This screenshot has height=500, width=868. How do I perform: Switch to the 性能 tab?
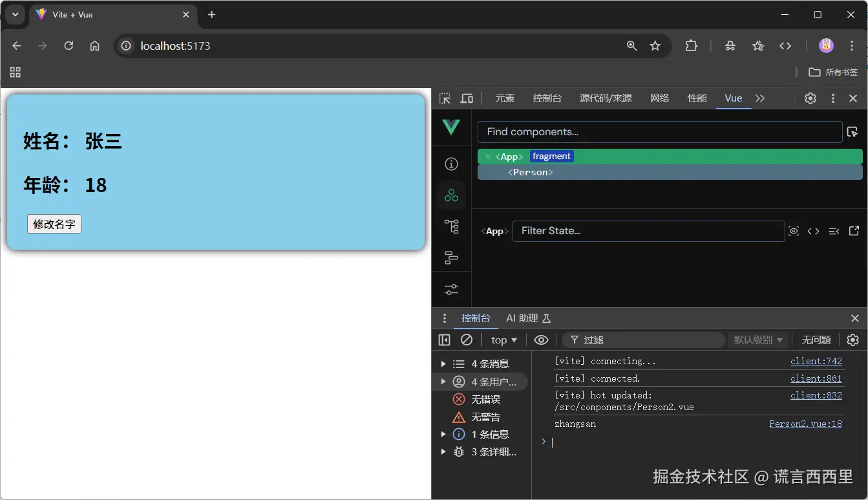point(697,98)
